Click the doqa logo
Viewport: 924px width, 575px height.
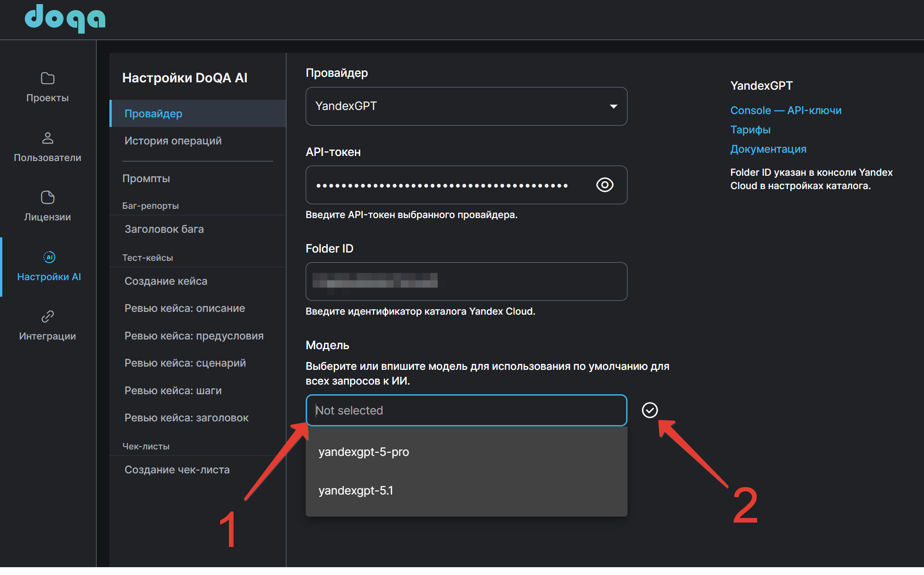65,18
